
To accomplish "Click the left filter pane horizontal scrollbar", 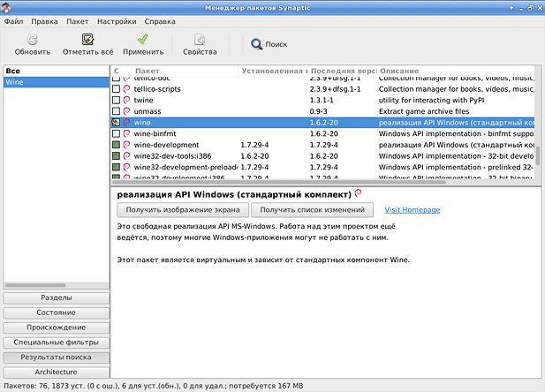I will [35, 285].
